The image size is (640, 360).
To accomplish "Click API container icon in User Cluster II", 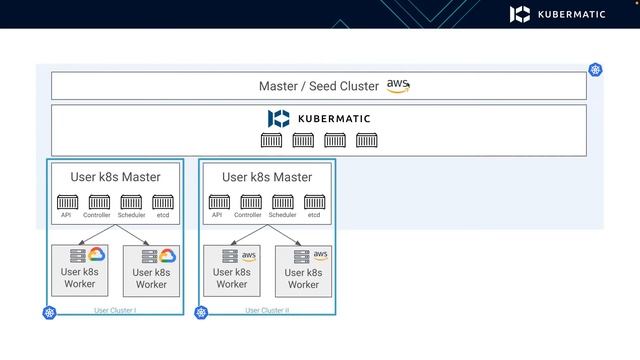I will tap(220, 202).
